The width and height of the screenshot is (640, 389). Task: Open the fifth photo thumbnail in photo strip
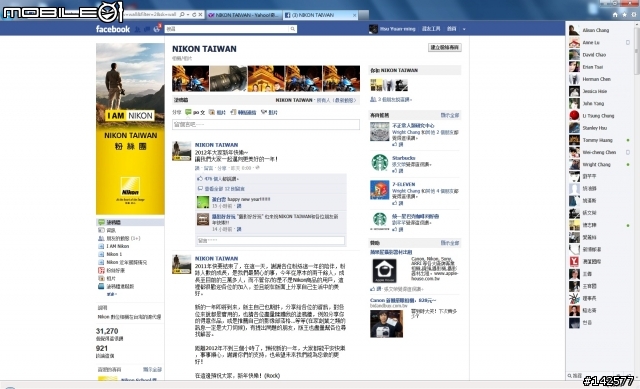(x=342, y=78)
